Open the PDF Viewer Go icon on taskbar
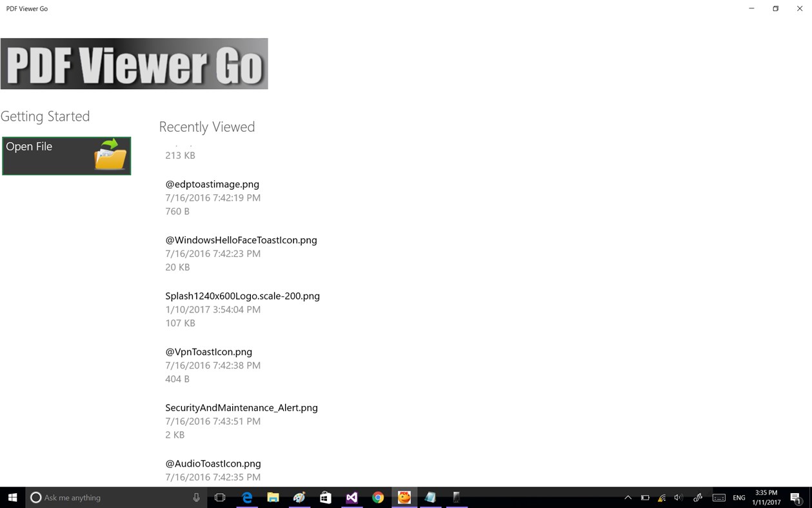Viewport: 812px width, 508px height. [x=404, y=497]
